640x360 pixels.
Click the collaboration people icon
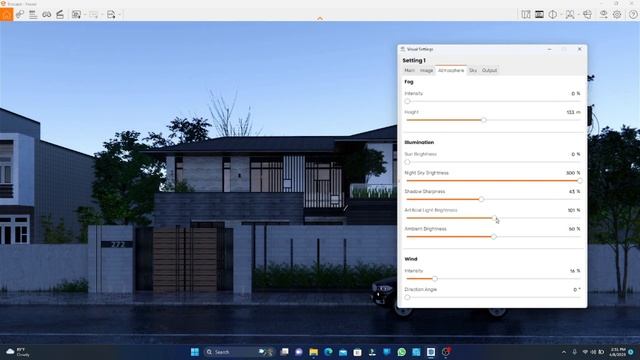pos(570,14)
